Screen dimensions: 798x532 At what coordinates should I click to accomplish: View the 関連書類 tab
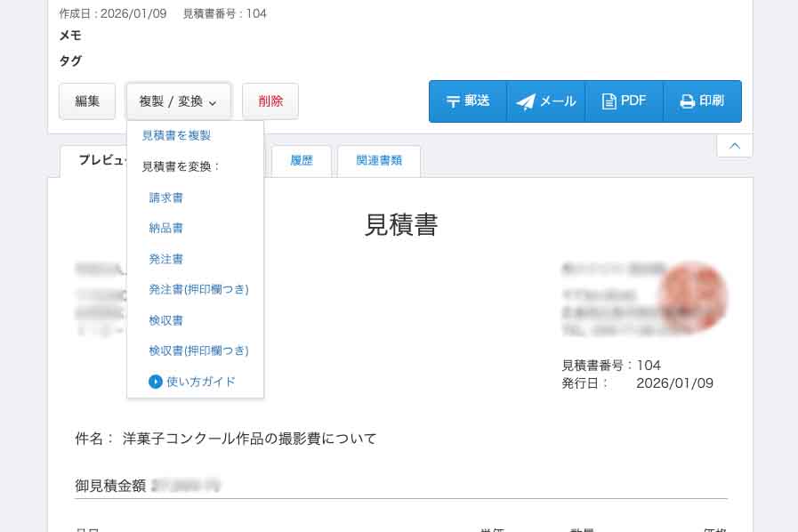pyautogui.click(x=379, y=160)
